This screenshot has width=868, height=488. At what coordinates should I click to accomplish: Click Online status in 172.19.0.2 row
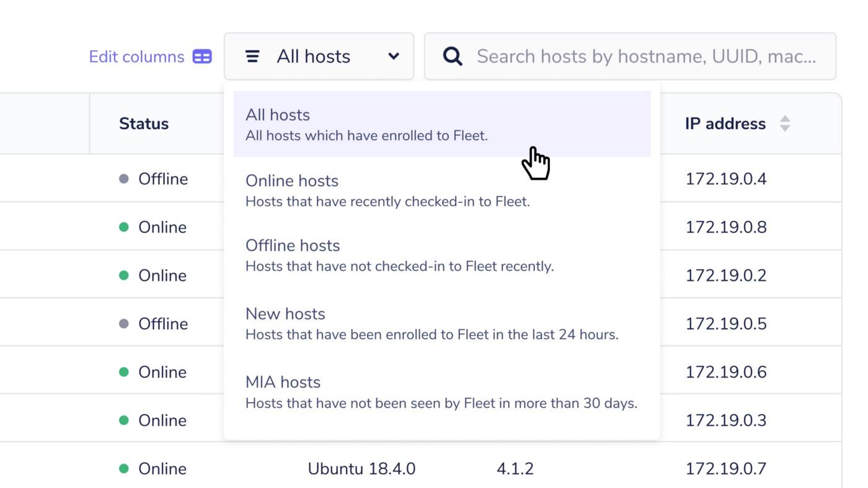click(153, 275)
